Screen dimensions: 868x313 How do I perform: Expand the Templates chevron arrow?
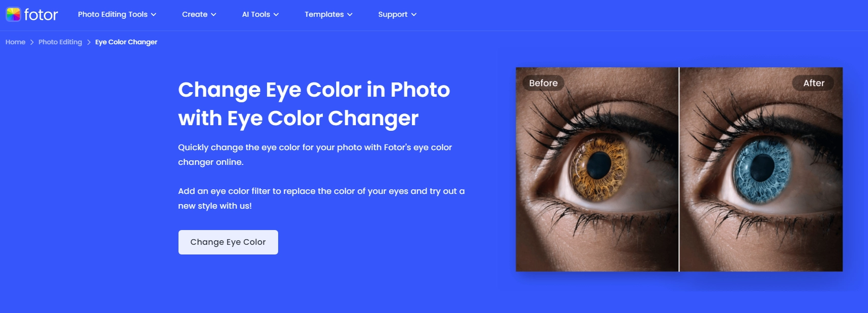click(350, 15)
